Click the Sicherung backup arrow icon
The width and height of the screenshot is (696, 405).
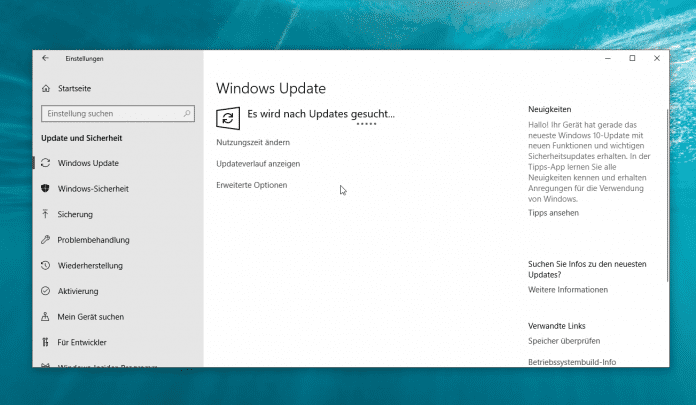[46, 214]
